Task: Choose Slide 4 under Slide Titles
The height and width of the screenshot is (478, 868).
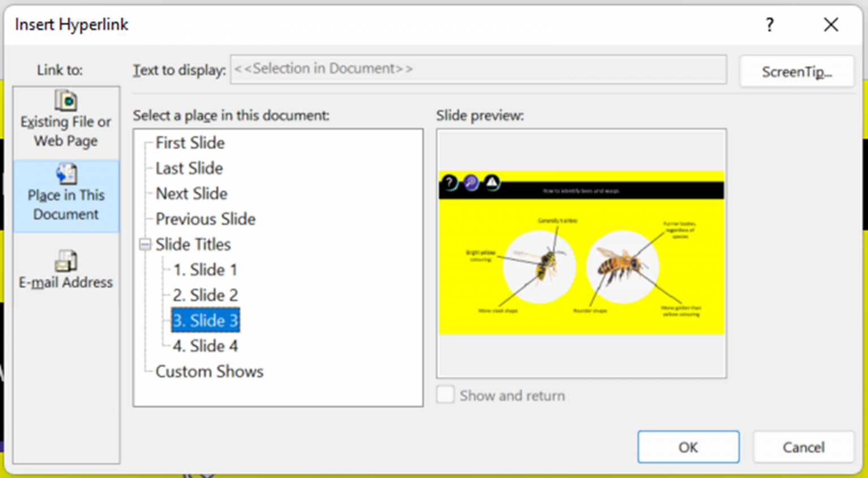Action: [x=205, y=346]
